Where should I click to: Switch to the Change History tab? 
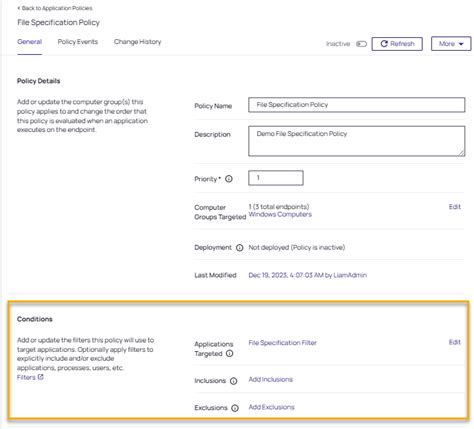(137, 42)
